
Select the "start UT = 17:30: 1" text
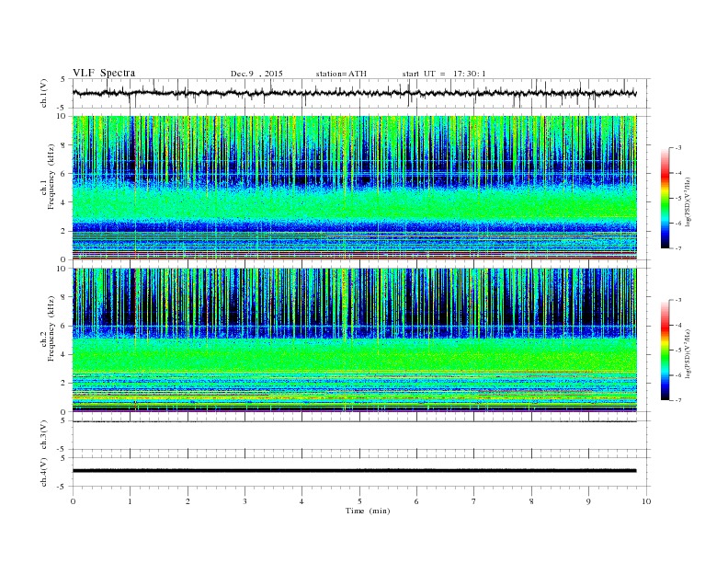click(444, 74)
